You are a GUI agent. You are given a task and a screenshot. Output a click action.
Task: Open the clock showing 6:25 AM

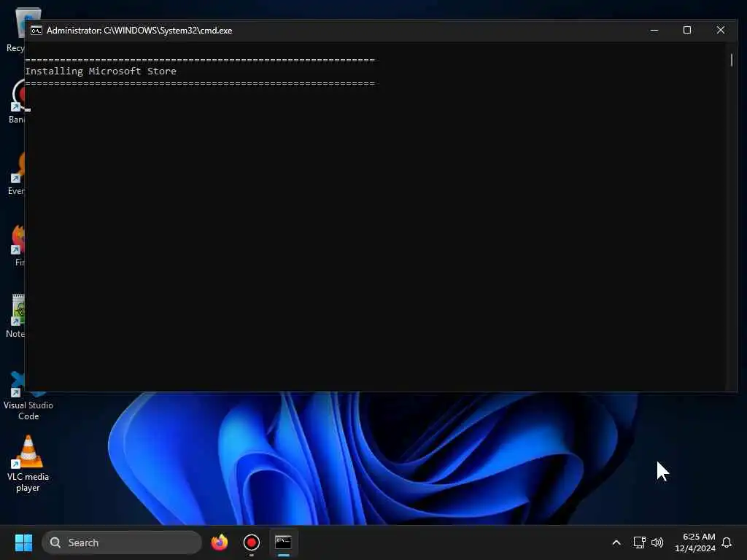coord(695,542)
